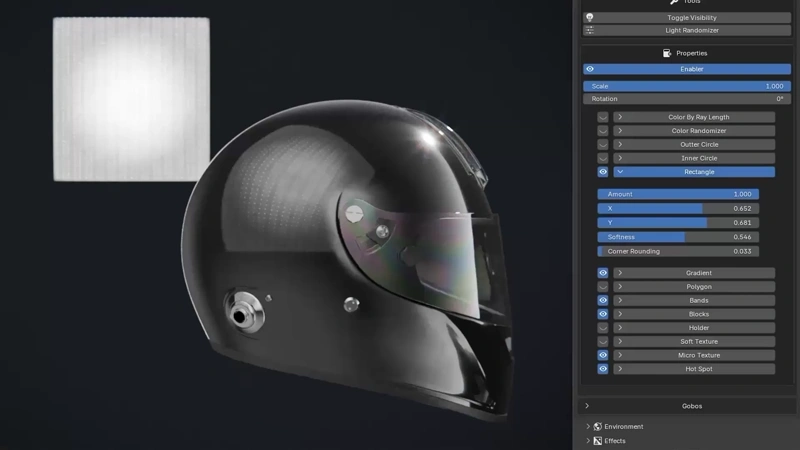Enable Holder visibility toggle
The width and height of the screenshot is (800, 450).
tap(603, 328)
